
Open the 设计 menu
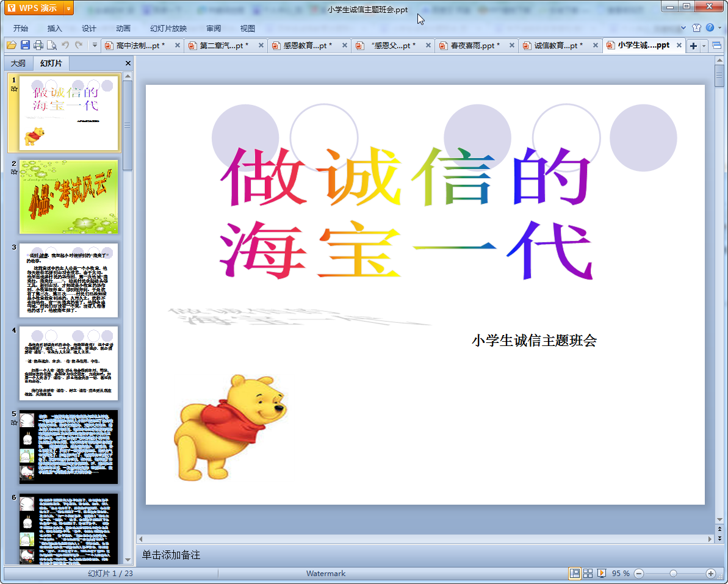pos(88,28)
